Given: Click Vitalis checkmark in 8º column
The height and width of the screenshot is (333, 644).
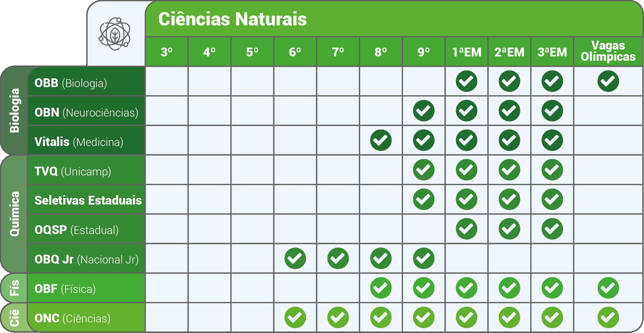Looking at the screenshot, I should click(x=381, y=140).
